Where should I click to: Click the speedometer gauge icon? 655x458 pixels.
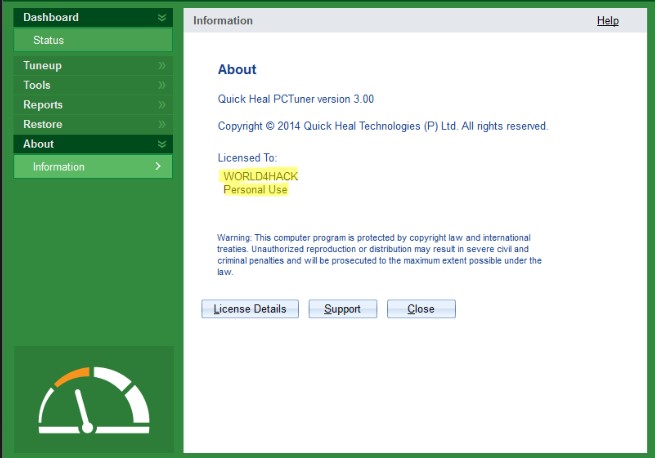point(94,400)
